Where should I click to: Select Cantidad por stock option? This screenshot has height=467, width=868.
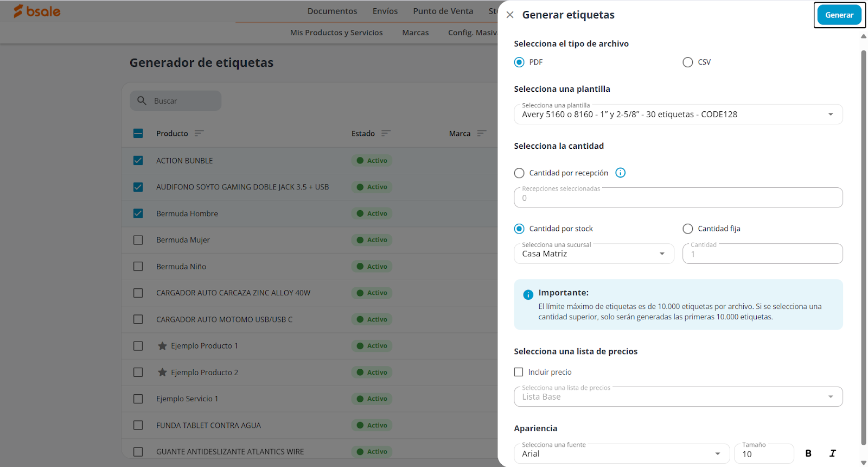(519, 229)
